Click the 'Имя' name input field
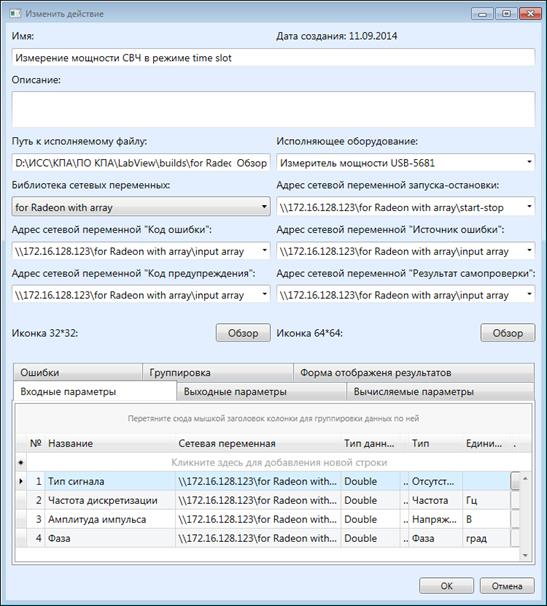 [x=273, y=58]
